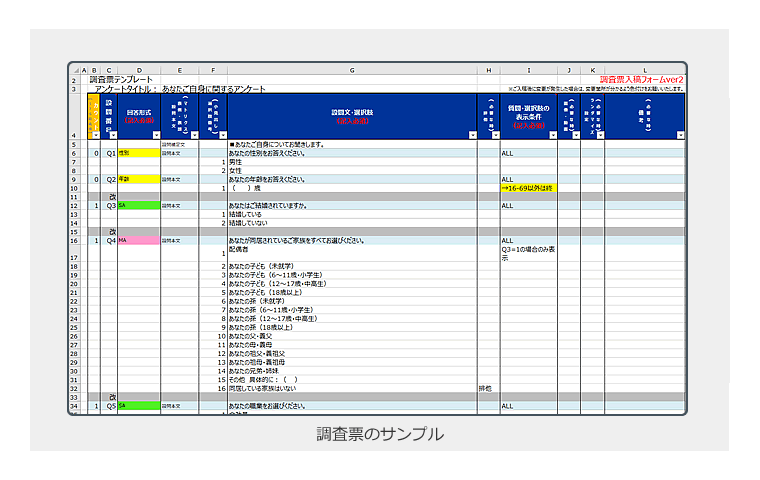Image resolution: width=760 pixels, height=480 pixels.
Task: Click あなたご自身に関するアンケート title text
Action: tap(214, 89)
